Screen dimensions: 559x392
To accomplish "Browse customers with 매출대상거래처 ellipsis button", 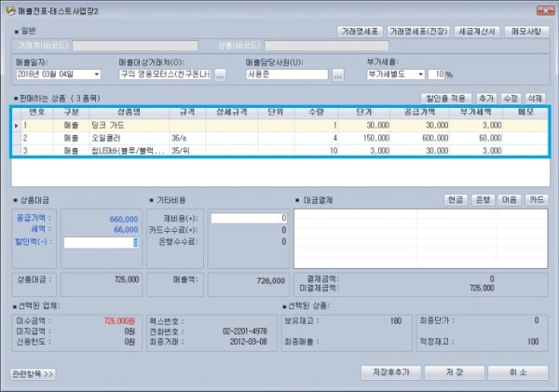I will [x=220, y=74].
